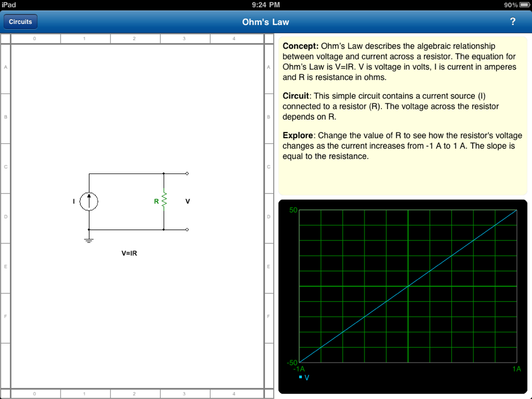Click top ruler column 2 label
532x399 pixels.
tap(134, 39)
